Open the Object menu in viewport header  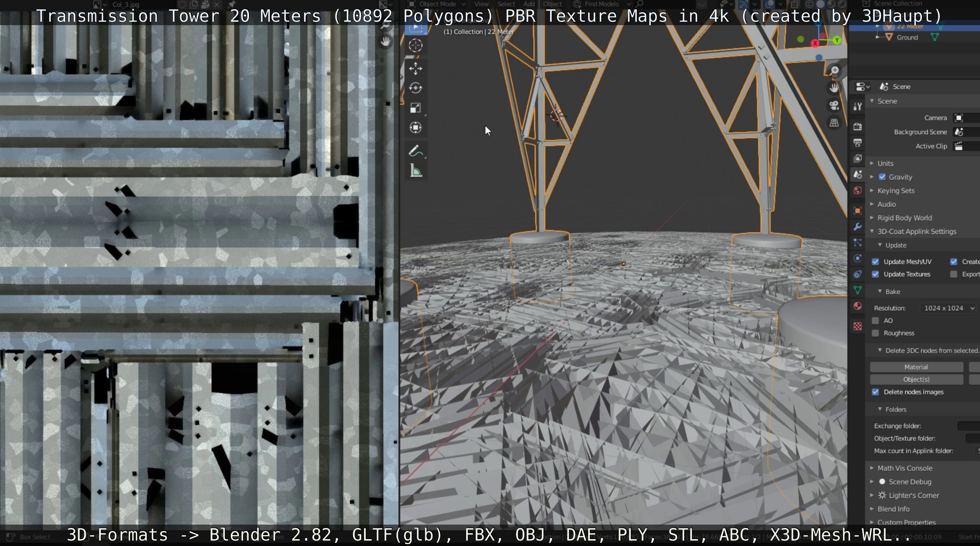click(x=553, y=4)
